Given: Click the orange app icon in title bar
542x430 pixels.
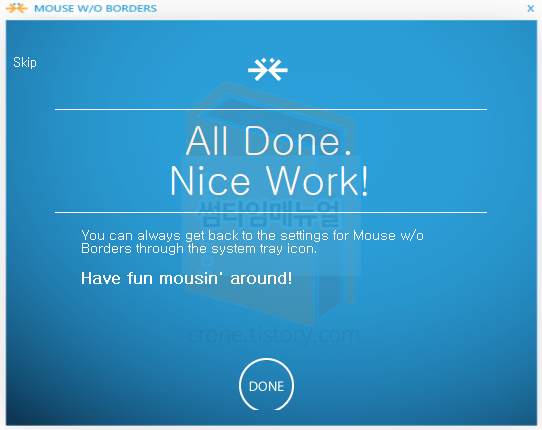Looking at the screenshot, I should click(x=17, y=8).
